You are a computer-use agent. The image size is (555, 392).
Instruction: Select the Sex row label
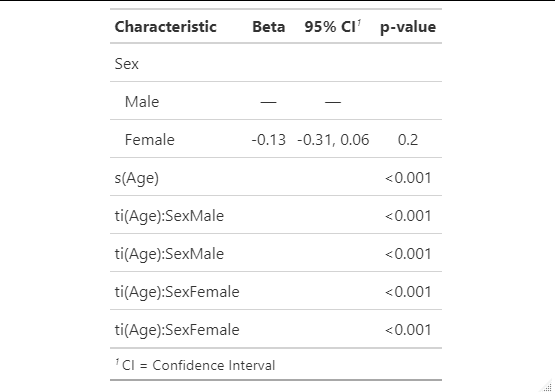tap(127, 64)
